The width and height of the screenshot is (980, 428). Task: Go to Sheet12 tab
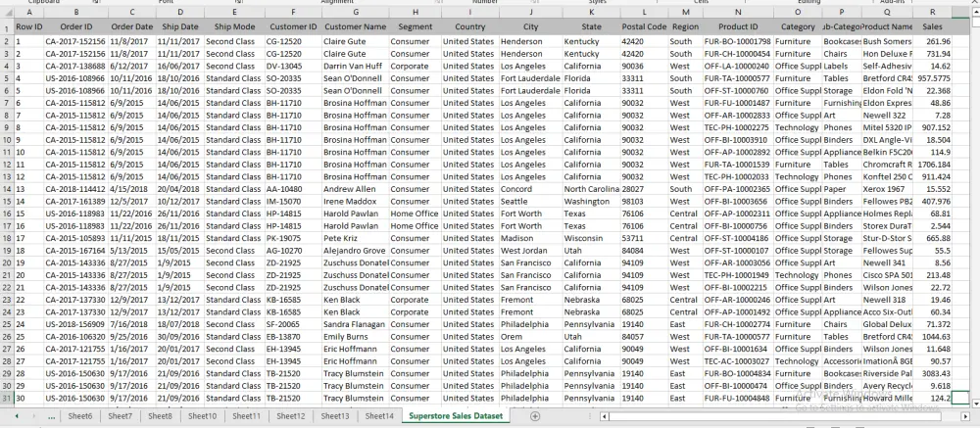(291, 416)
